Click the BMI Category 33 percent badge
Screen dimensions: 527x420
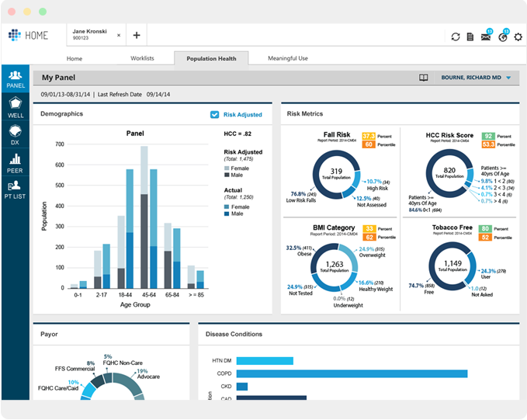pyautogui.click(x=369, y=229)
